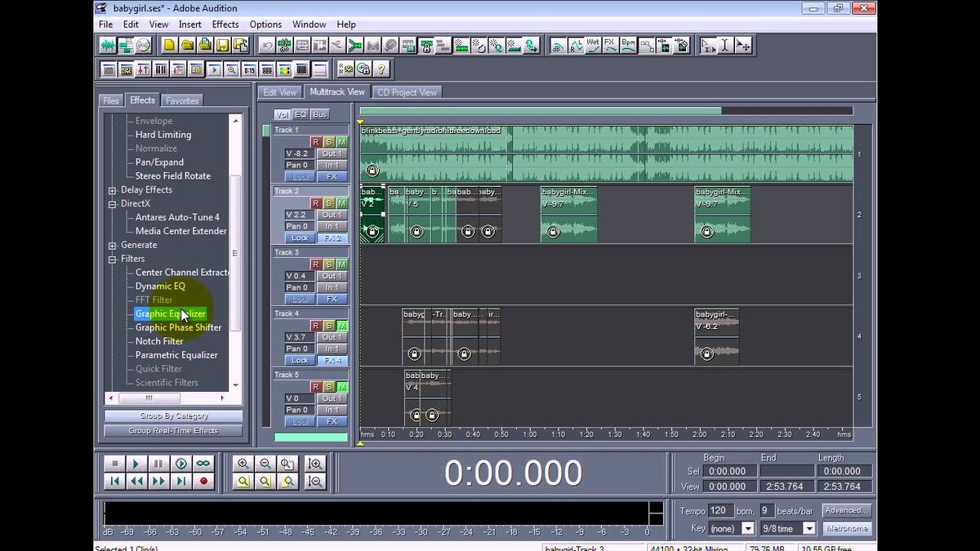Switch to the CD Project View tab

[407, 92]
